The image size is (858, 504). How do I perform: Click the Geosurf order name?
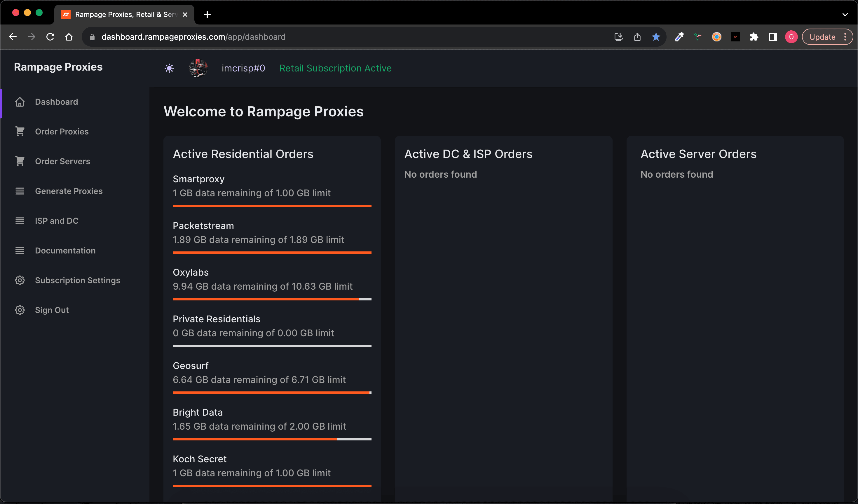click(191, 365)
